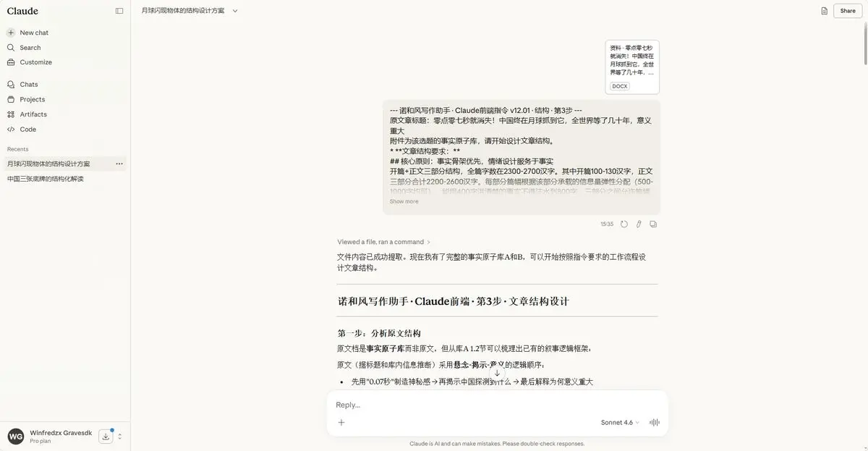Open the Code section
868x451 pixels.
(27, 130)
